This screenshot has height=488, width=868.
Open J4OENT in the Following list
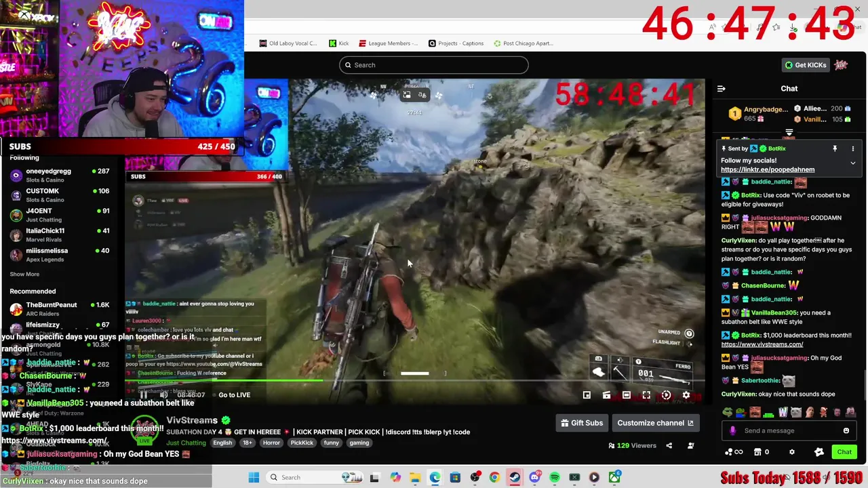(60, 215)
